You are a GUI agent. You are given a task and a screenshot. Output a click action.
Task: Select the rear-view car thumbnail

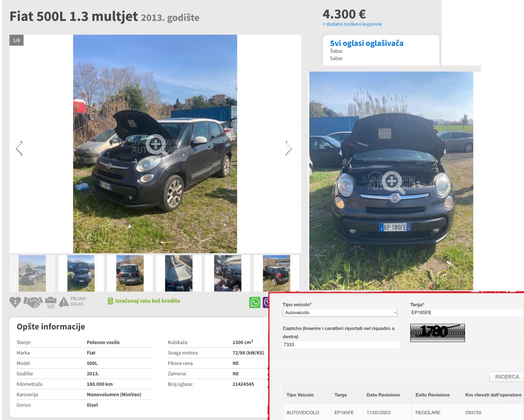tap(130, 273)
